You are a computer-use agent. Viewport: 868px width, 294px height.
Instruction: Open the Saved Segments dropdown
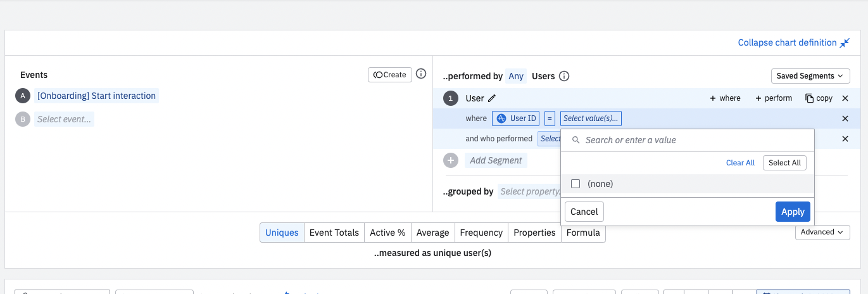pyautogui.click(x=810, y=76)
